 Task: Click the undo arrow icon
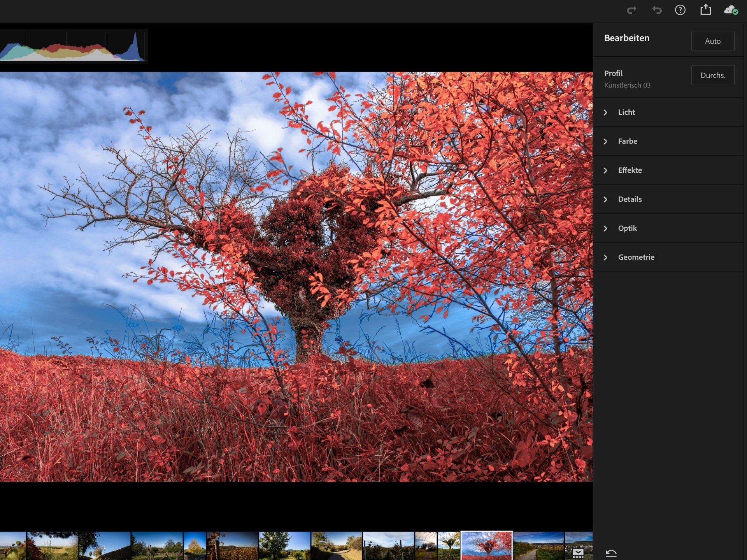pyautogui.click(x=657, y=10)
